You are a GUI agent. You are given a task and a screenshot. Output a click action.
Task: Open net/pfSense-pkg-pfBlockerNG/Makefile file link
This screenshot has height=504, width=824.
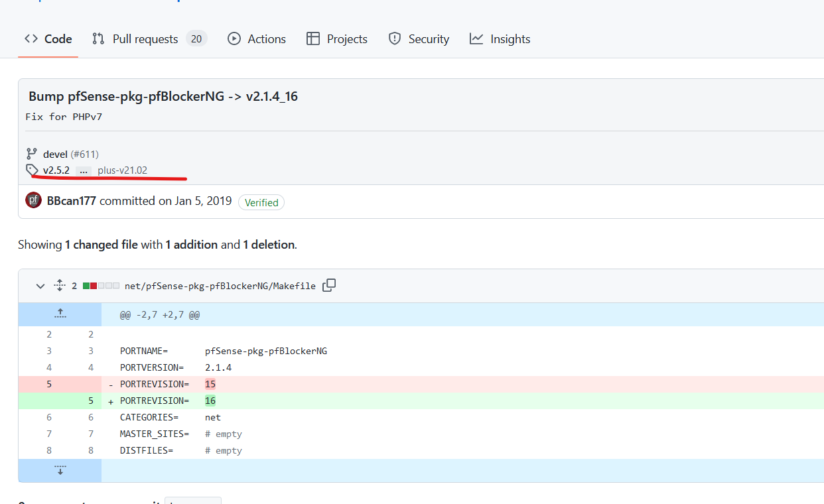tap(220, 286)
